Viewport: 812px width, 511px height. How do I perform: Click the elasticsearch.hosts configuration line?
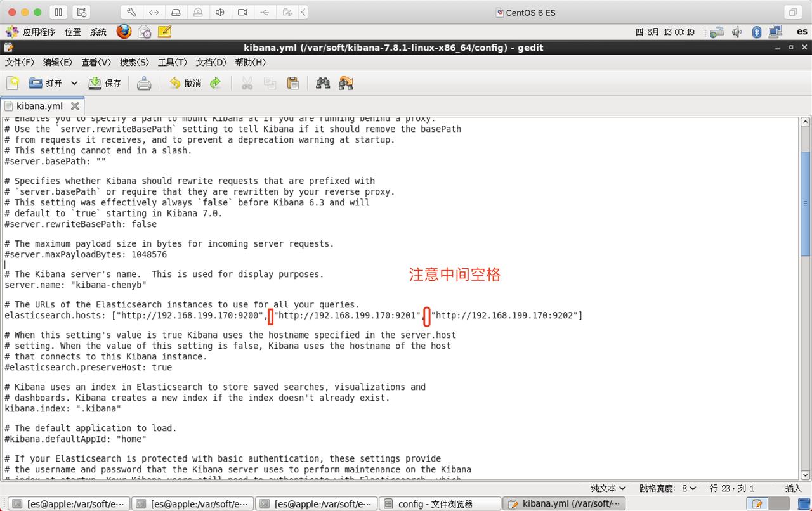(293, 315)
